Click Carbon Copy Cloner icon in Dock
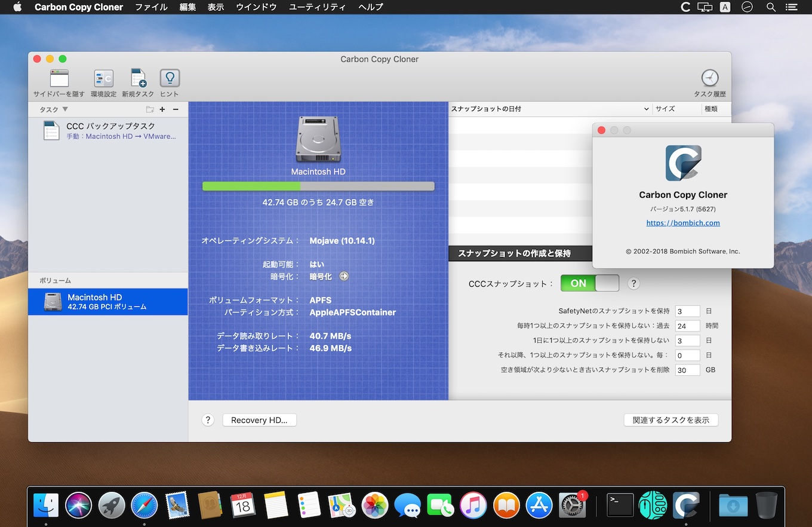812x527 pixels. point(686,505)
